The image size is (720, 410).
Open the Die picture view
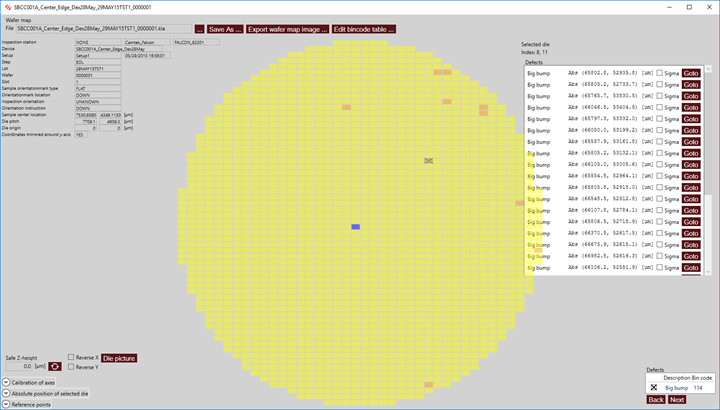coord(119,357)
